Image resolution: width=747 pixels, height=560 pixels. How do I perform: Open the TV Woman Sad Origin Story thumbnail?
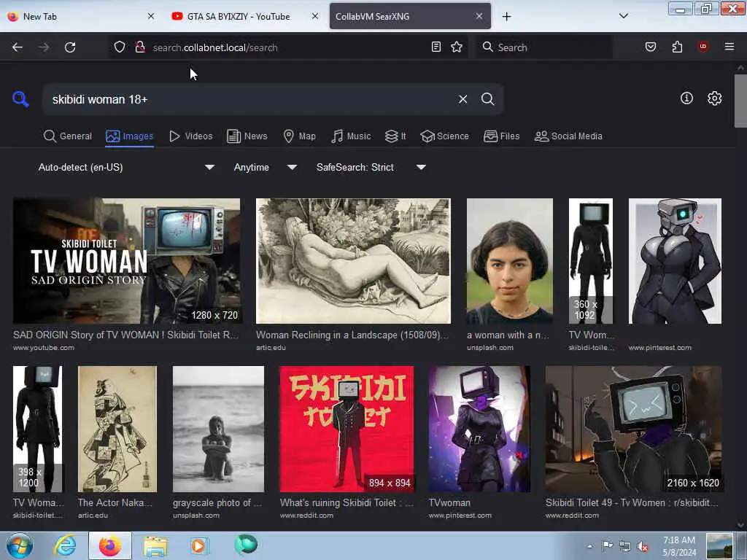tap(127, 261)
